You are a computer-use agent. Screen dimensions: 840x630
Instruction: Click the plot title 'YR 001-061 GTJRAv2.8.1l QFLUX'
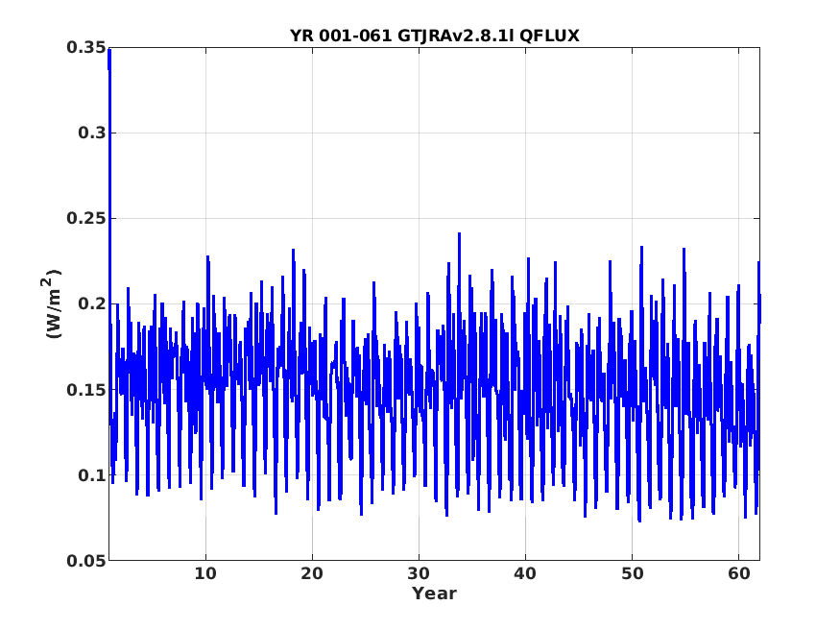(435, 36)
